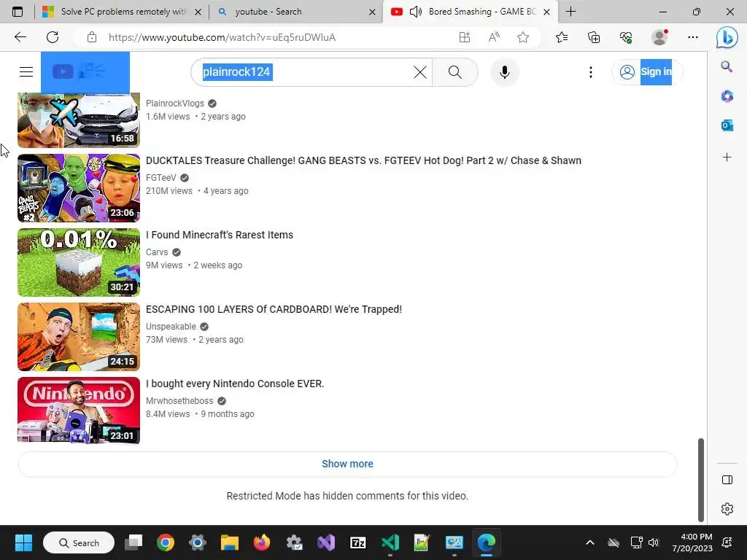Viewport: 747px width, 560px height.
Task: Click the Nintendo video thumbnail
Action: 79,410
